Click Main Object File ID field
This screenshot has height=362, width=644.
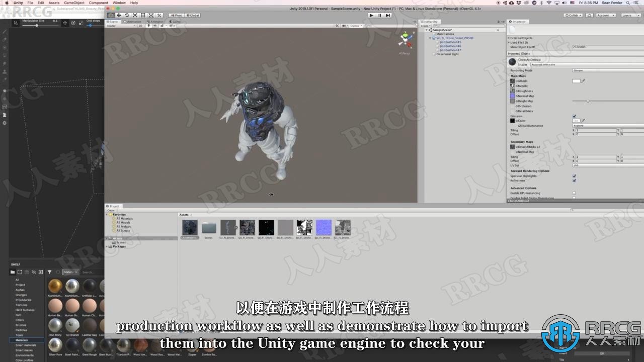tap(608, 47)
